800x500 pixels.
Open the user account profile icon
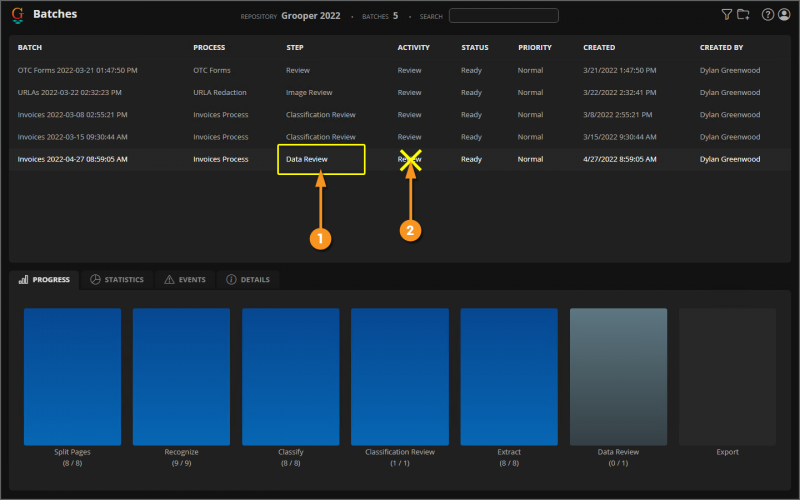[784, 15]
